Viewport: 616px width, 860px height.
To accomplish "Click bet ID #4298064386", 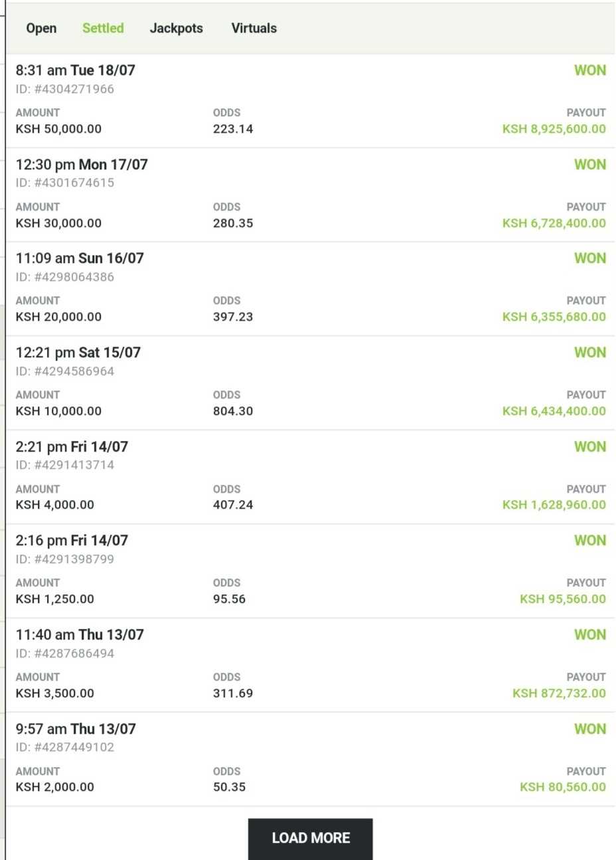I will click(x=65, y=277).
